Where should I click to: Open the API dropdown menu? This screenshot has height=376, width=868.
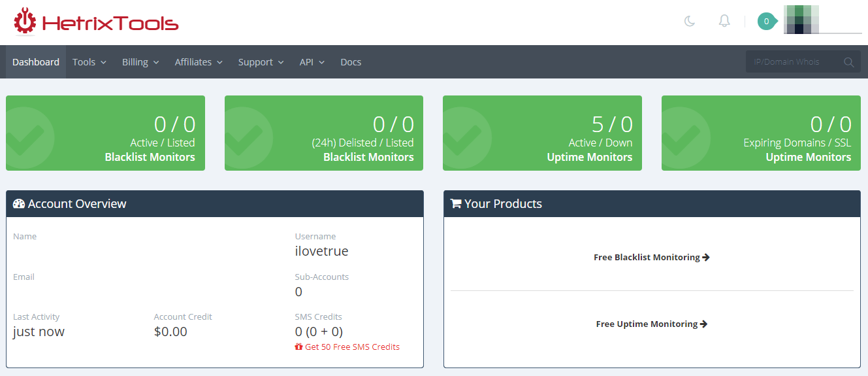tap(313, 62)
